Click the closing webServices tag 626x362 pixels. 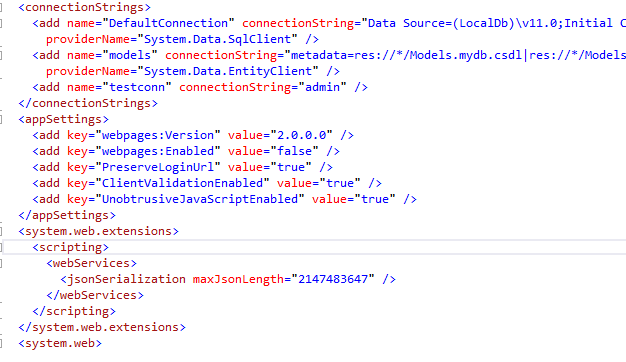[95, 295]
